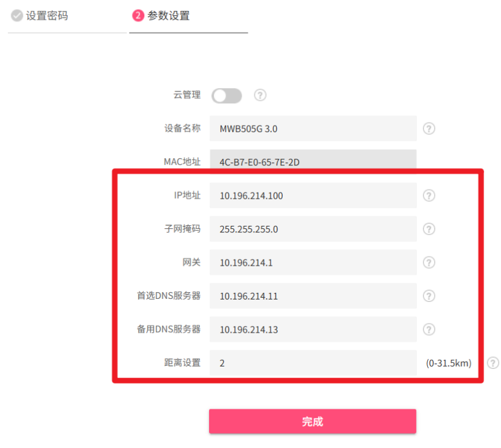Click the 完成 finish button
This screenshot has height=448, width=501.
coord(312,421)
